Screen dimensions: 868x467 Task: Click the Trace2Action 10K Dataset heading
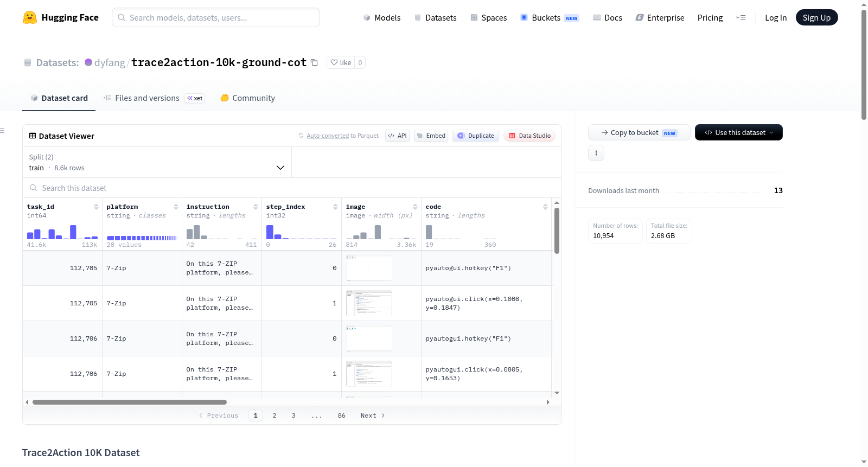coord(81,452)
